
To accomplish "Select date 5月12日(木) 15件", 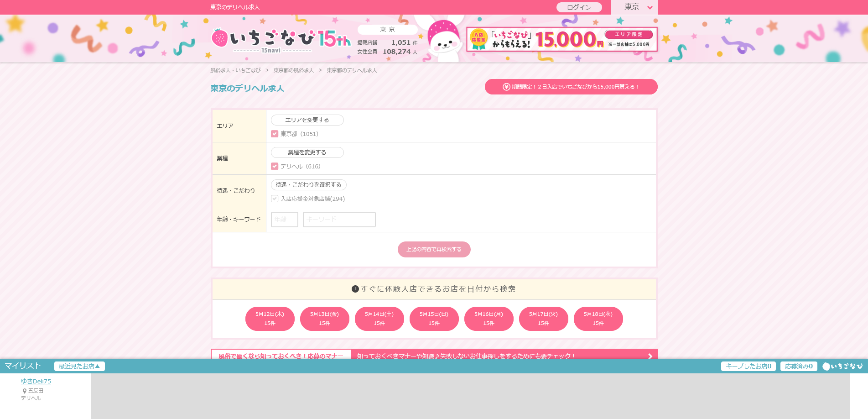I will tap(270, 319).
